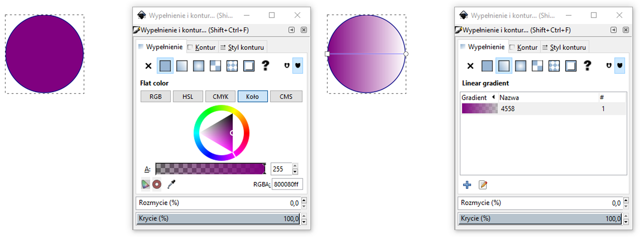The height and width of the screenshot is (239, 644).
Task: Pick a color with the eyedropper icon
Action: coord(171,184)
